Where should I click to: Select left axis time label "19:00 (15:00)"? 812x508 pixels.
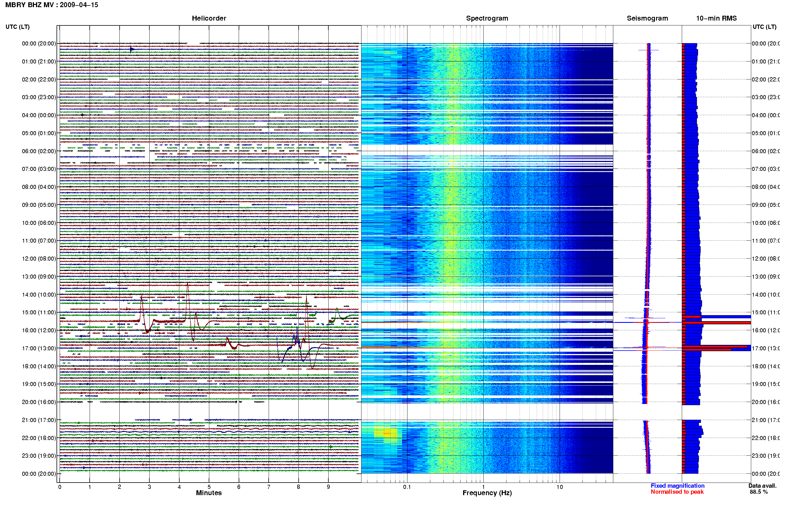coord(39,384)
